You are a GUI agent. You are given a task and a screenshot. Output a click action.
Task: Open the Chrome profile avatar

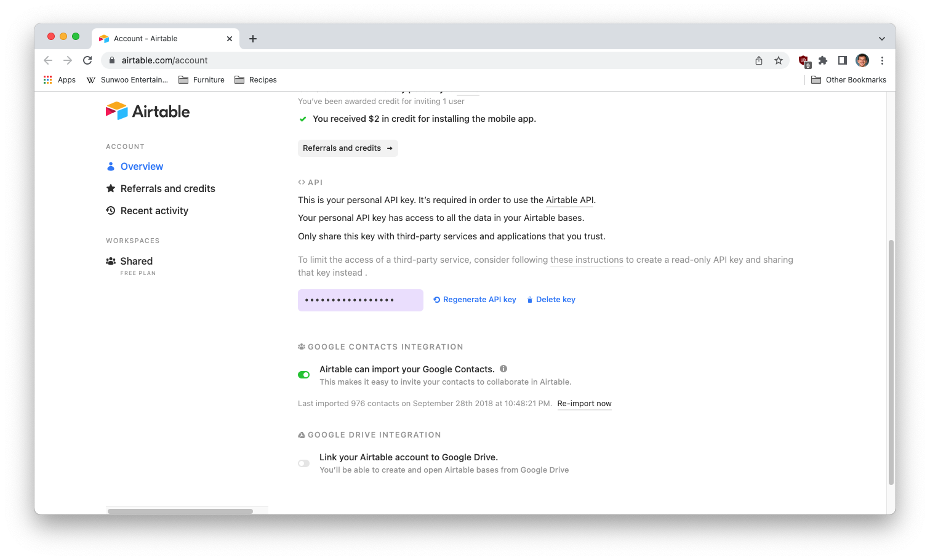coord(862,60)
